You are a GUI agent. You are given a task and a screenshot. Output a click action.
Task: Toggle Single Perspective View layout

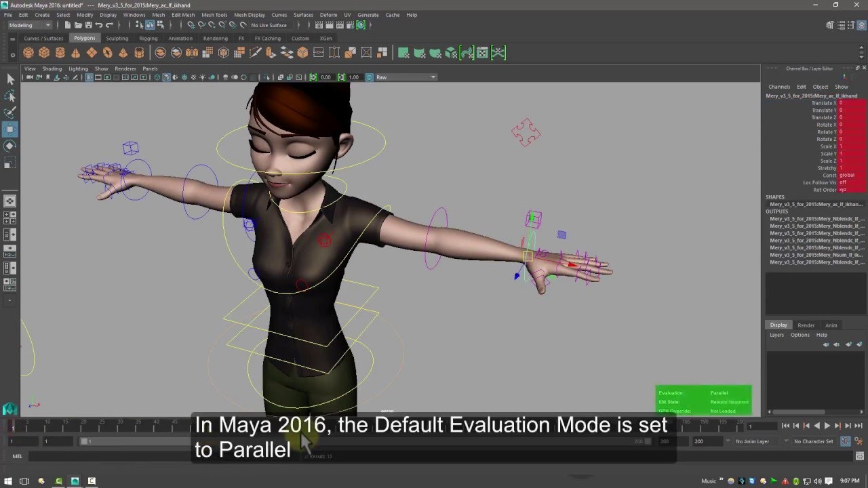10,201
